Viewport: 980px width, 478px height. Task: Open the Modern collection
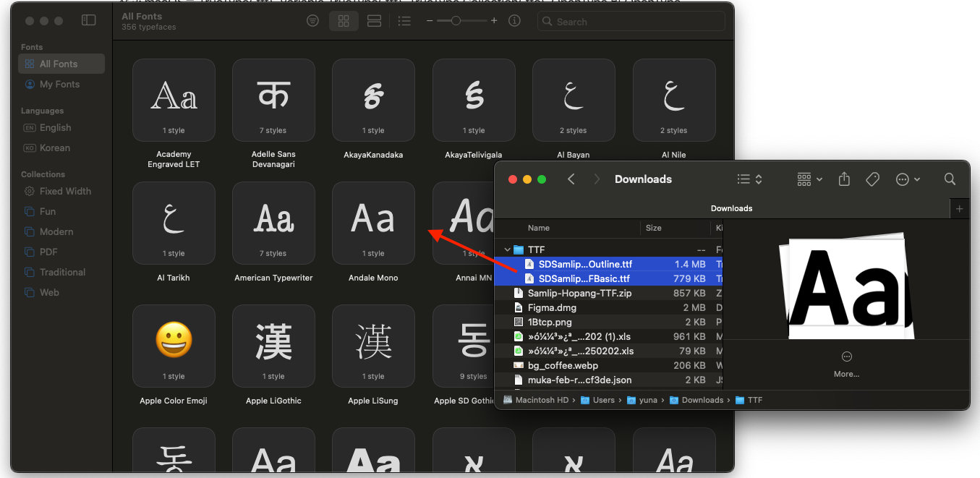[61, 231]
